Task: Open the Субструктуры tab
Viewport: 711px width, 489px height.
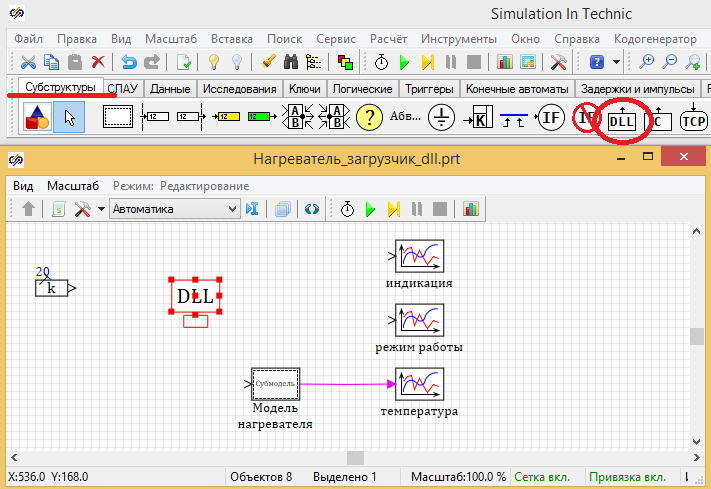Action: [60, 87]
